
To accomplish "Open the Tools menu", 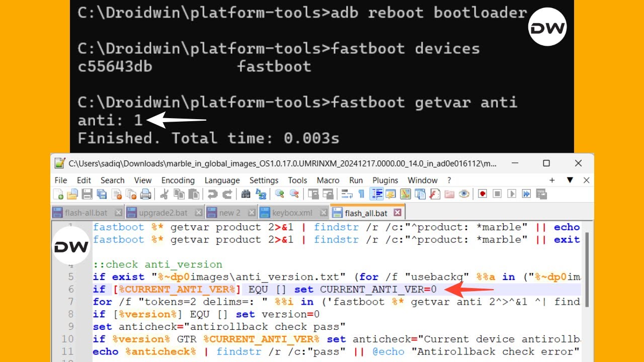I will tap(297, 180).
